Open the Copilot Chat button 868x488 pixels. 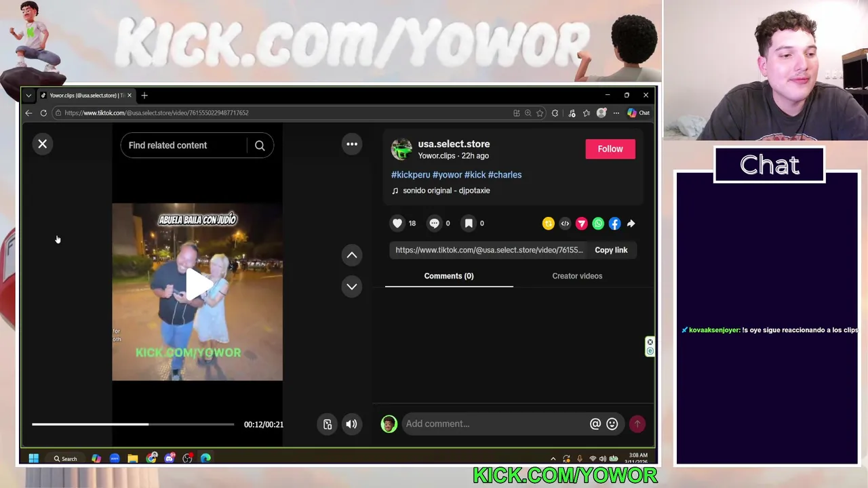click(638, 113)
